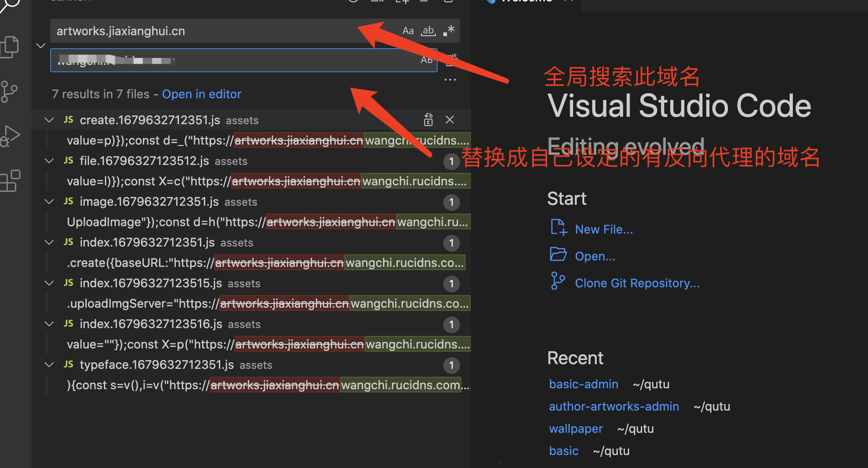Viewport: 868px width, 468px height.
Task: Open the Explorer view in activity bar
Action: (x=10, y=47)
